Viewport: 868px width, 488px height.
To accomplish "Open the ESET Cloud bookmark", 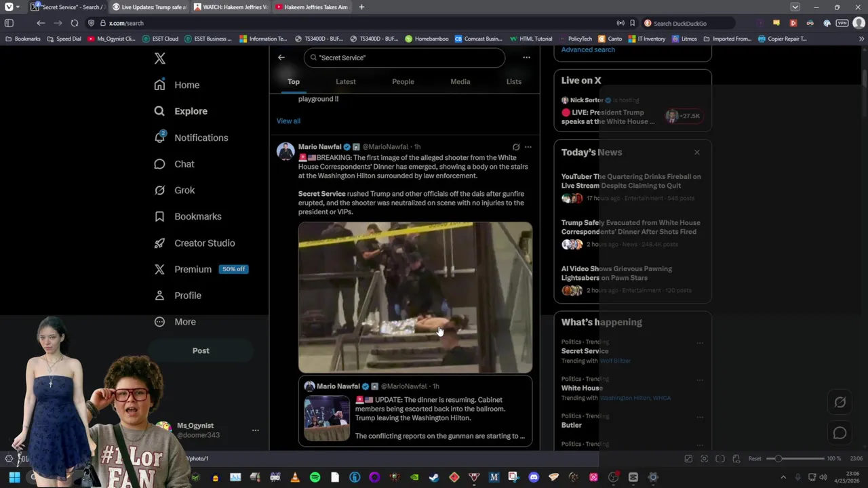I will click(x=160, y=39).
